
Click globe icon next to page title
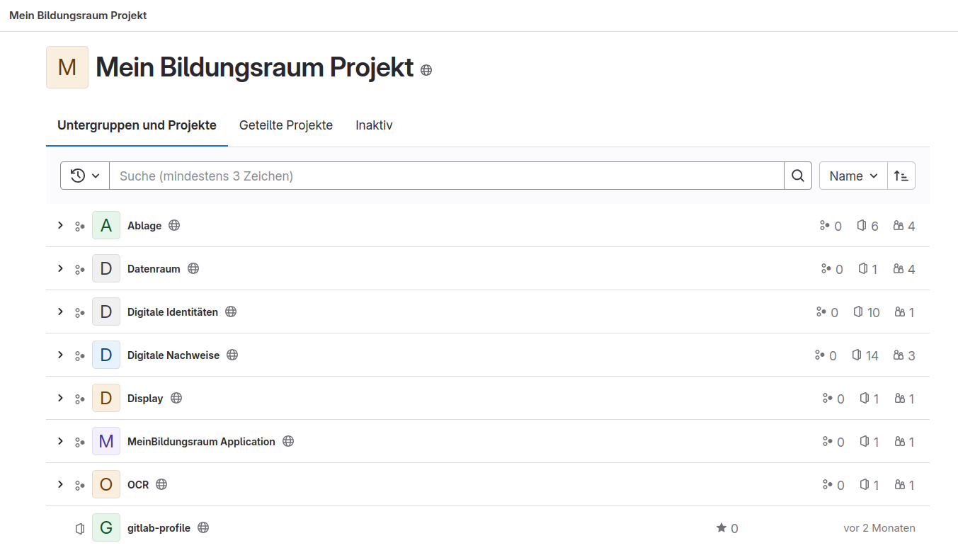click(426, 70)
